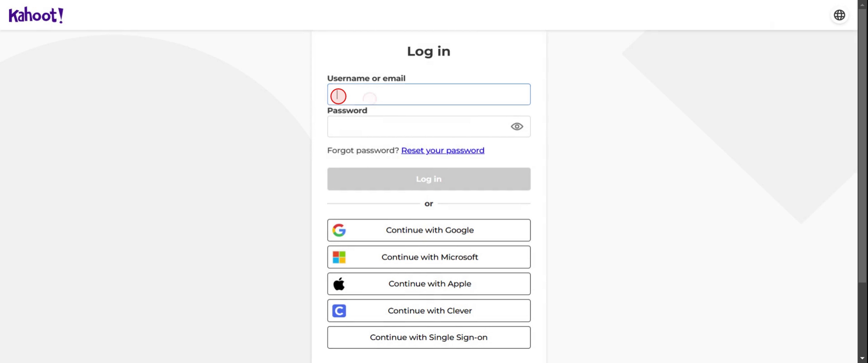Screen dimensions: 868x363
Task: Click the Google logo icon
Action: point(339,230)
